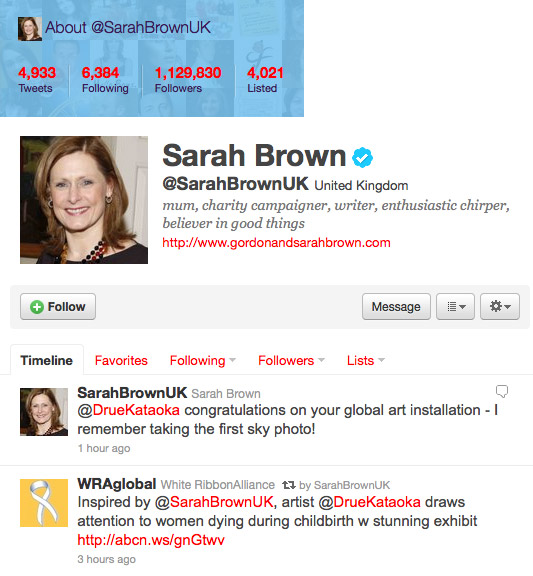Image resolution: width=533 pixels, height=576 pixels.
Task: Switch to the Favorites tab
Action: click(x=121, y=360)
